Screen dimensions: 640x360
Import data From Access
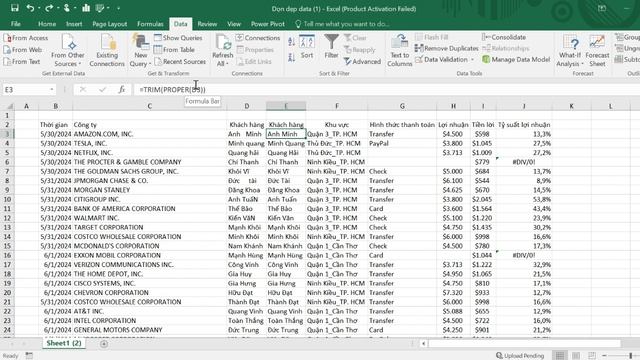click(x=26, y=38)
